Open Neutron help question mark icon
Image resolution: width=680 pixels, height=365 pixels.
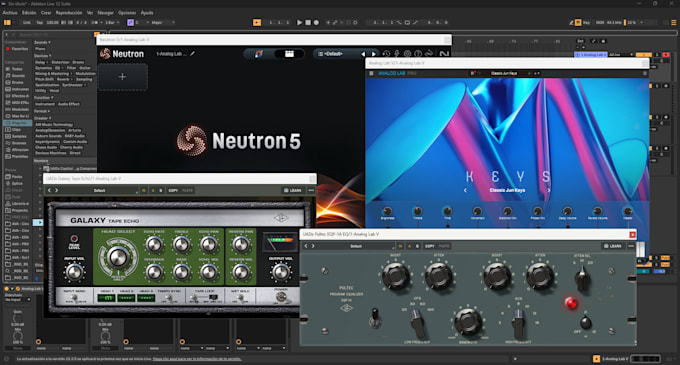point(418,54)
